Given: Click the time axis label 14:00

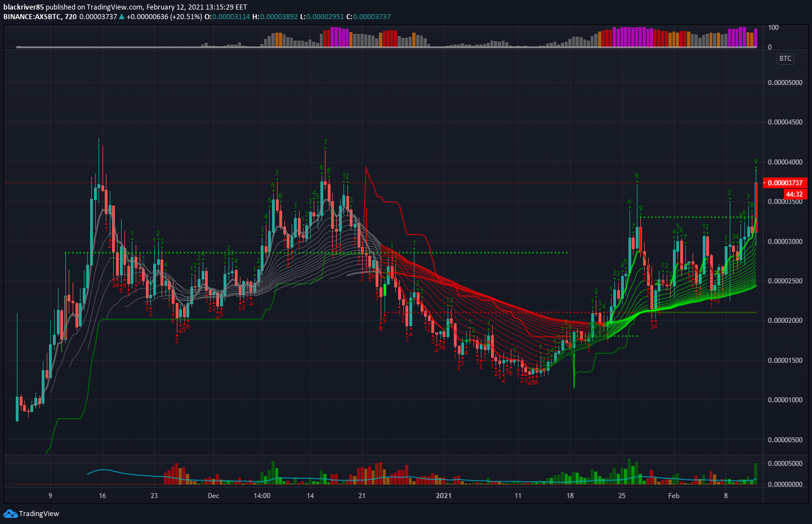Looking at the screenshot, I should point(262,496).
